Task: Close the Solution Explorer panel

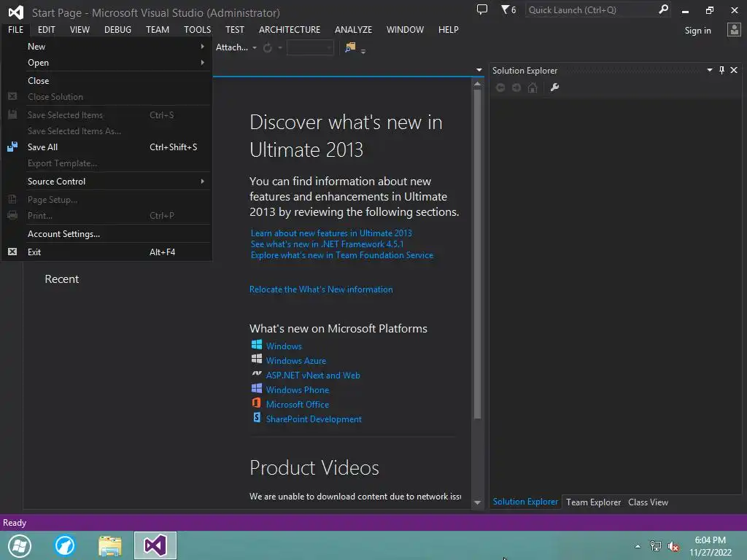Action: point(734,70)
